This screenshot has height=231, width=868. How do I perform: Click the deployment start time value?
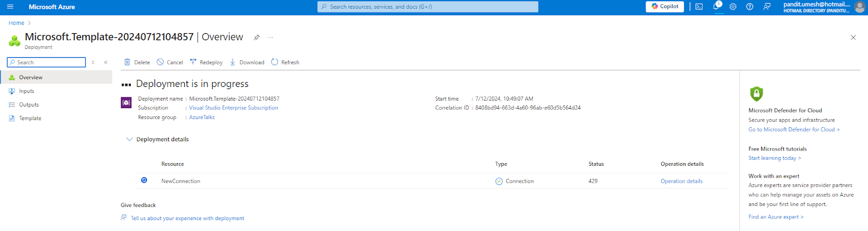(504, 98)
